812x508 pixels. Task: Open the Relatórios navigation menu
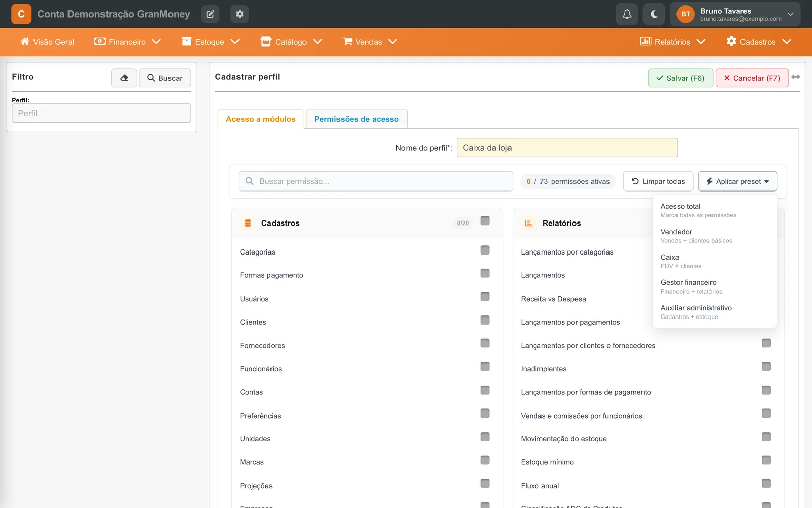point(673,42)
